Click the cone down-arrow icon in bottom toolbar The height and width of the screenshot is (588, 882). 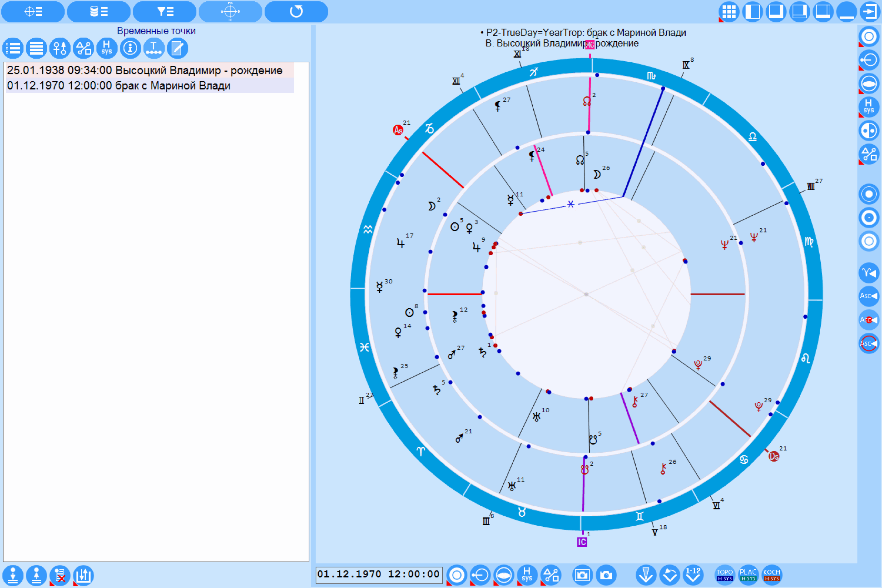pyautogui.click(x=646, y=575)
